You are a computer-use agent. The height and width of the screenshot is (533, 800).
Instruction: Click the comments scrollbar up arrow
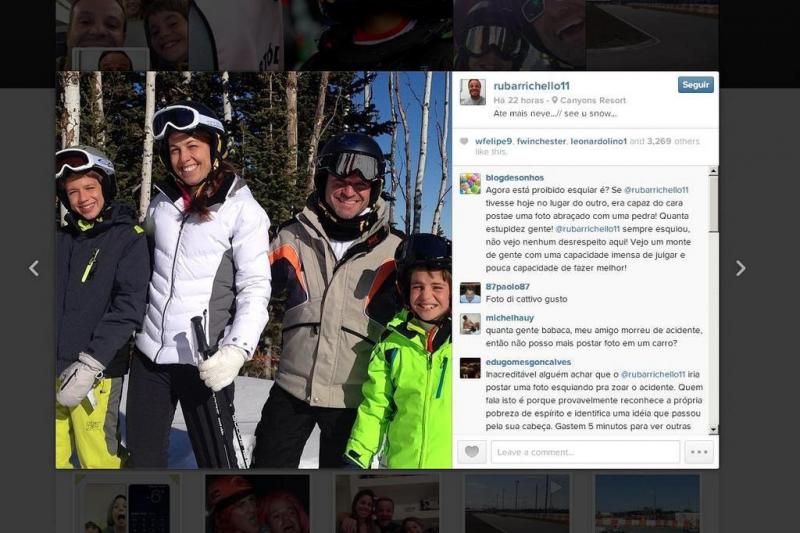[x=713, y=171]
